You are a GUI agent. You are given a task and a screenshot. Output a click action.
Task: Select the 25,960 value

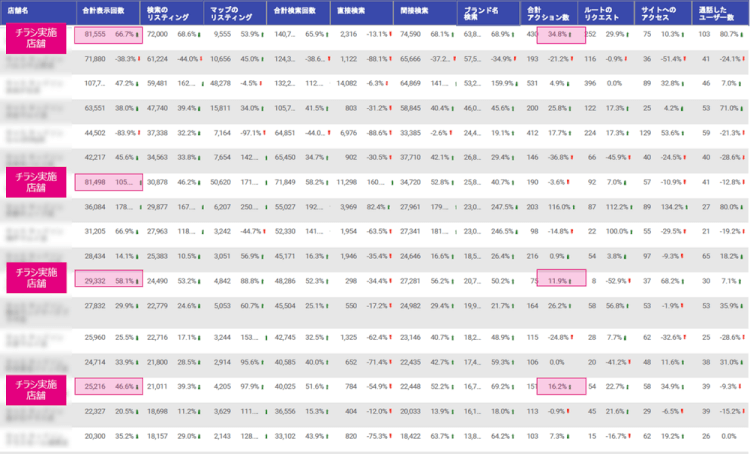point(95,337)
